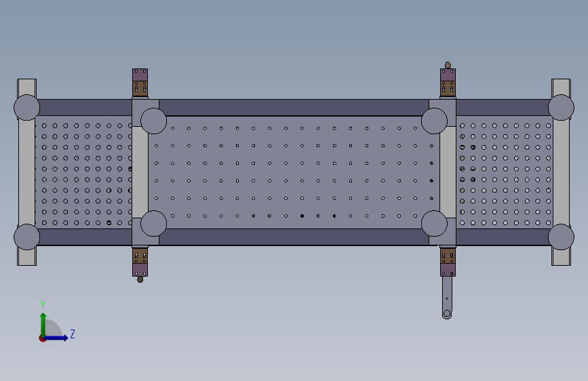Screen dimensions: 588x381
Task: Click the red origin ball of the axis triad
Action: point(41,338)
